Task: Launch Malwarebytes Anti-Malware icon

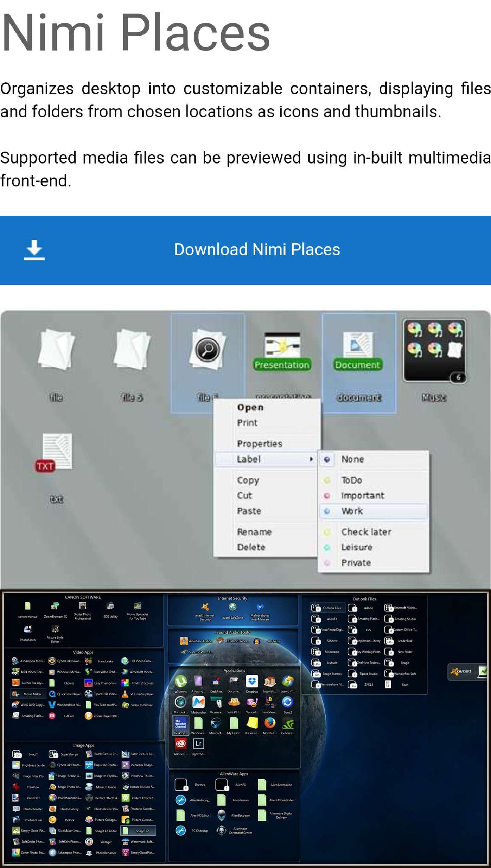Action: [260, 612]
